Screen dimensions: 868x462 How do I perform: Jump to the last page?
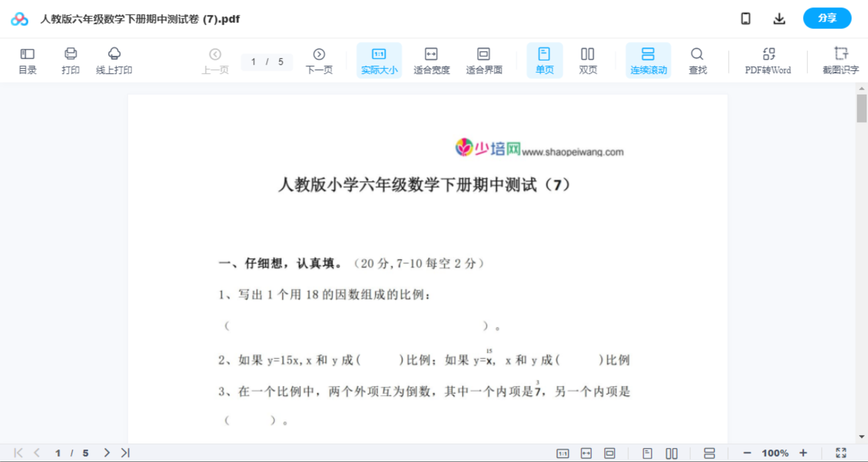click(x=125, y=452)
